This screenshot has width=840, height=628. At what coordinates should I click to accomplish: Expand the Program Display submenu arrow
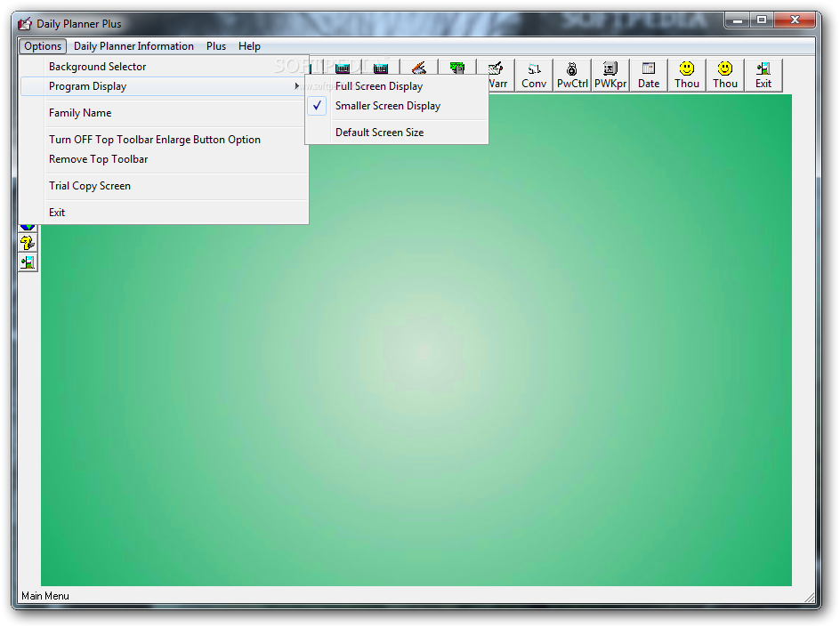[297, 86]
